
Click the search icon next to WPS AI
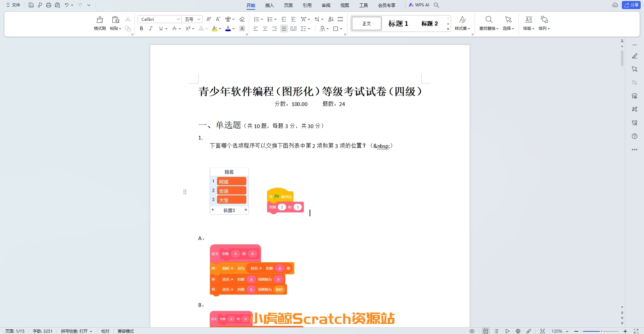coord(436,5)
